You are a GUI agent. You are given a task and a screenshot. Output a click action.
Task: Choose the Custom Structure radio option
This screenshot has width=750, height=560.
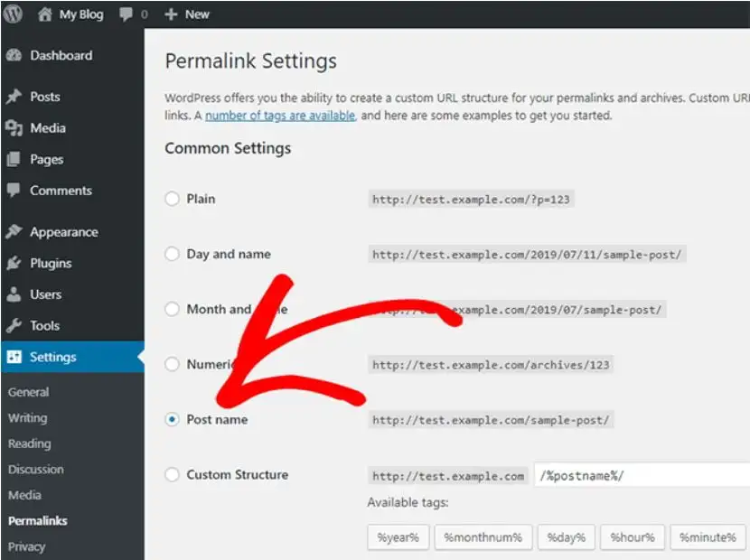pyautogui.click(x=173, y=475)
